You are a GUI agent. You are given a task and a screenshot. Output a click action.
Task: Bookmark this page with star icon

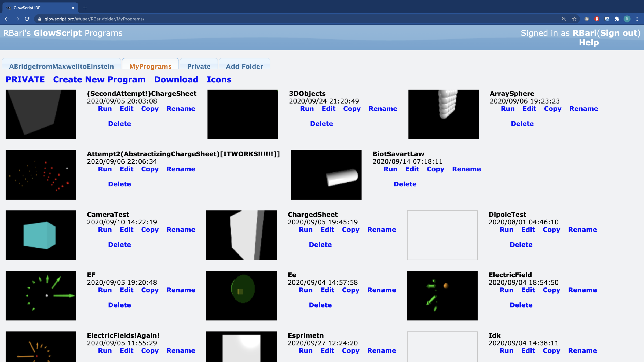pos(574,19)
